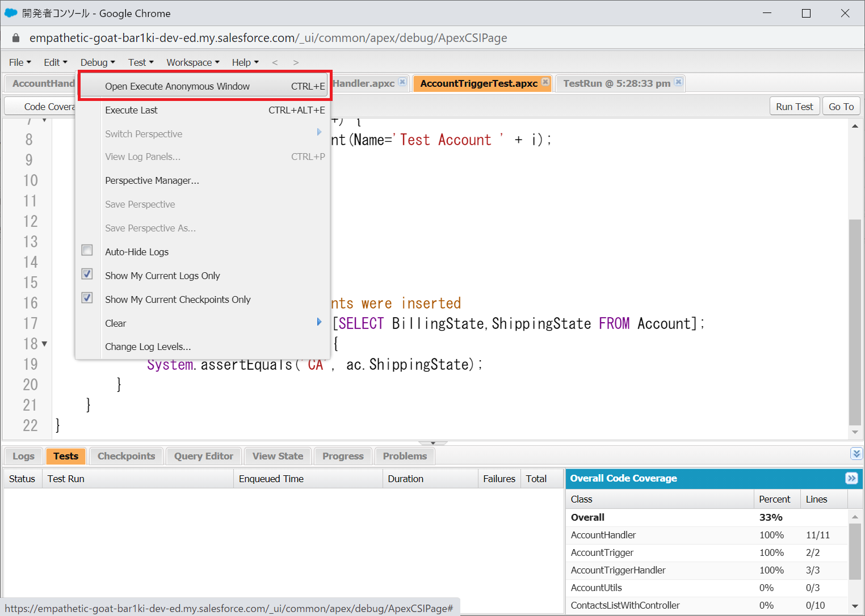Sort by the Failures column header

[499, 479]
